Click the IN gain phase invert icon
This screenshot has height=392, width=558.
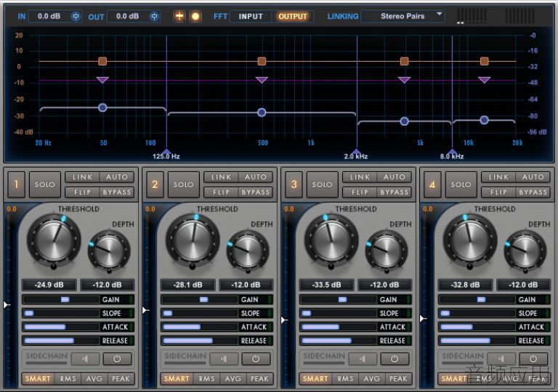[76, 17]
